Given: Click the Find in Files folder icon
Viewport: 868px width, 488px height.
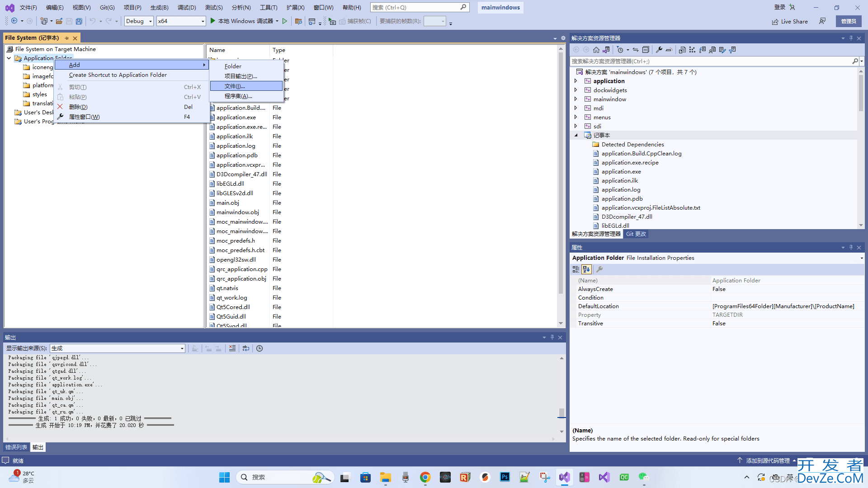Looking at the screenshot, I should [x=298, y=21].
